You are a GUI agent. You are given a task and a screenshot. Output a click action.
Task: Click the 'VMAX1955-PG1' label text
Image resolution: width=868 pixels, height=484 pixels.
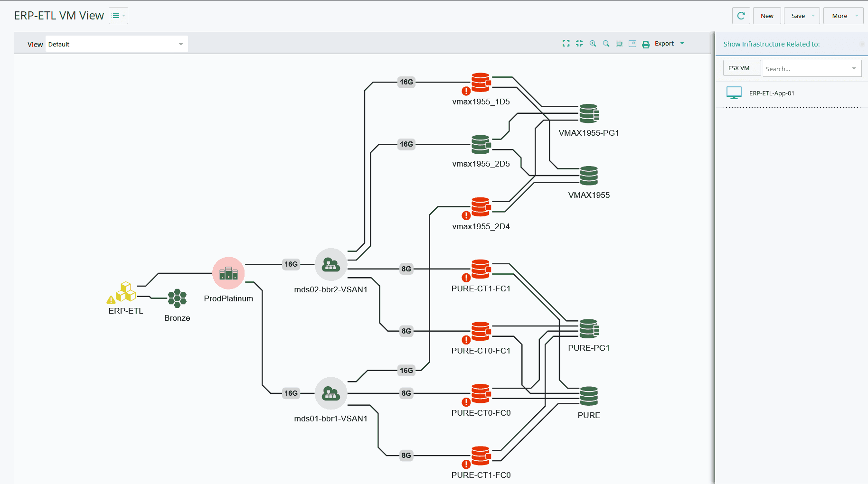point(589,133)
